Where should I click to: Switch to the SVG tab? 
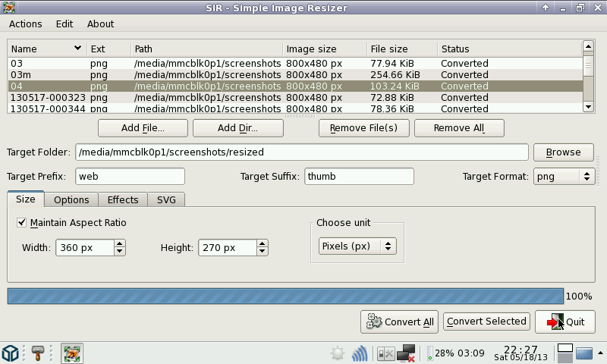point(166,199)
